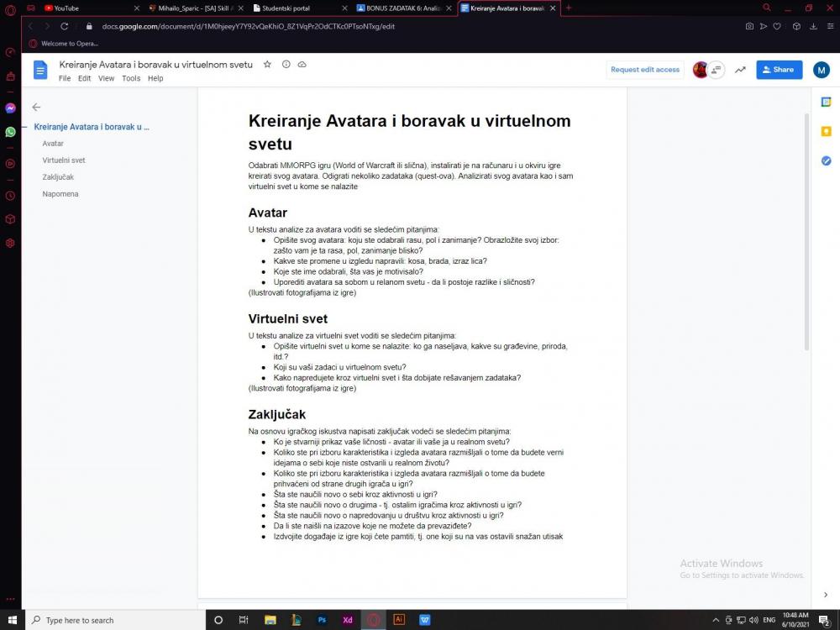Click the blue Share button
This screenshot has height=630, width=840.
click(779, 70)
